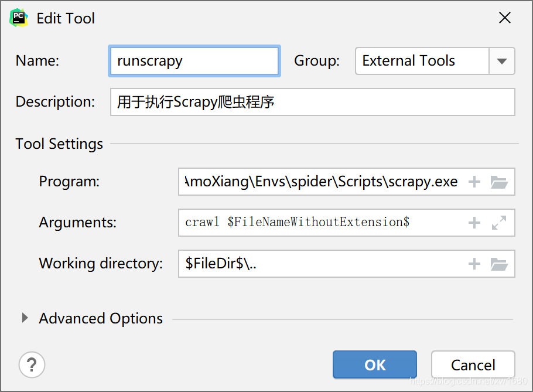Insert macro in Arguments field with plus icon

point(474,223)
